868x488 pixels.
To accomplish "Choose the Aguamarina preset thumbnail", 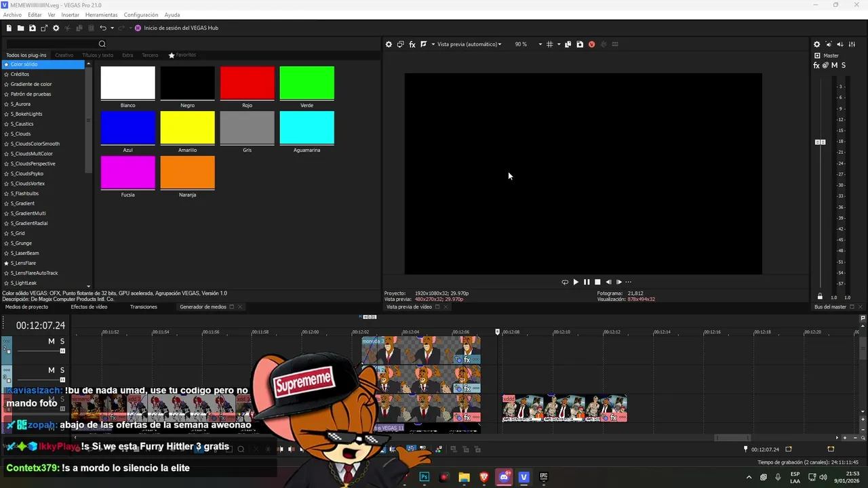I will coord(307,127).
